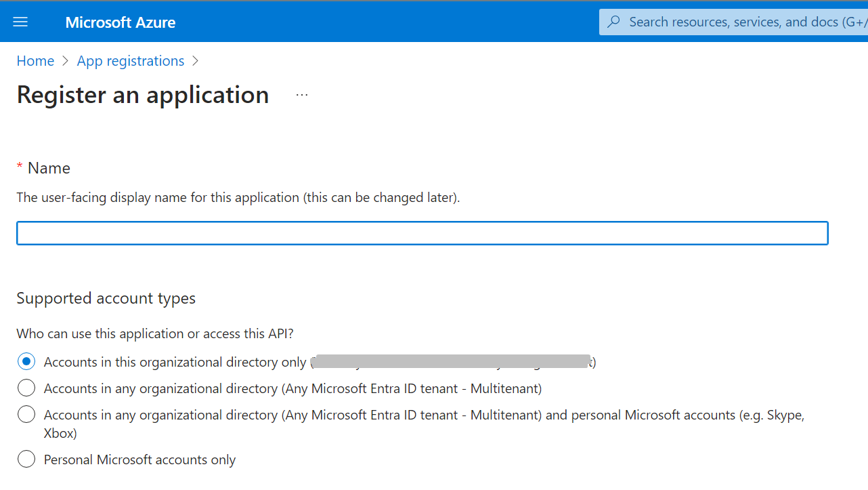868x490 pixels.
Task: Select Personal Microsoft accounts only
Action: tap(26, 460)
